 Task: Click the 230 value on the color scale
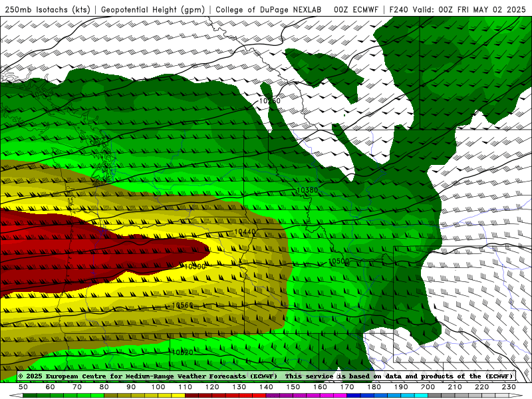click(509, 387)
